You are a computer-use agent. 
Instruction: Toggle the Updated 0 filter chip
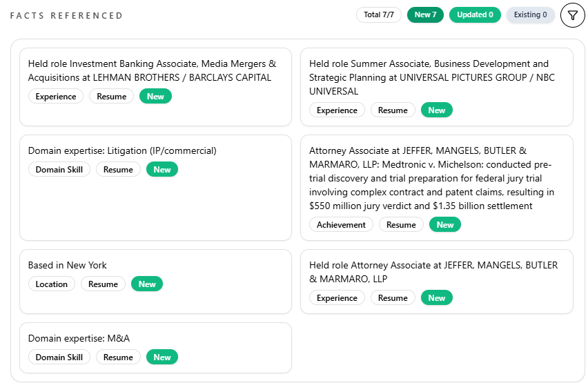click(x=475, y=14)
